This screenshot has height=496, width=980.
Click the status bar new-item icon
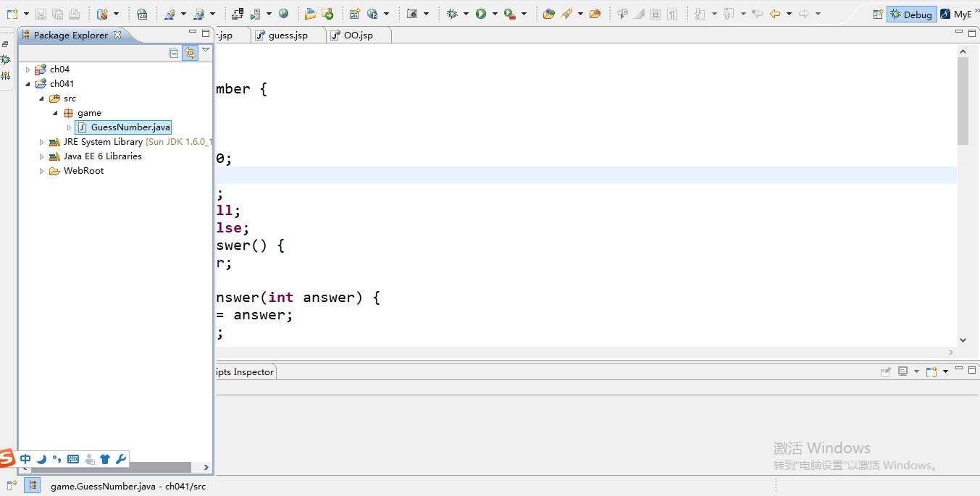coord(11,485)
